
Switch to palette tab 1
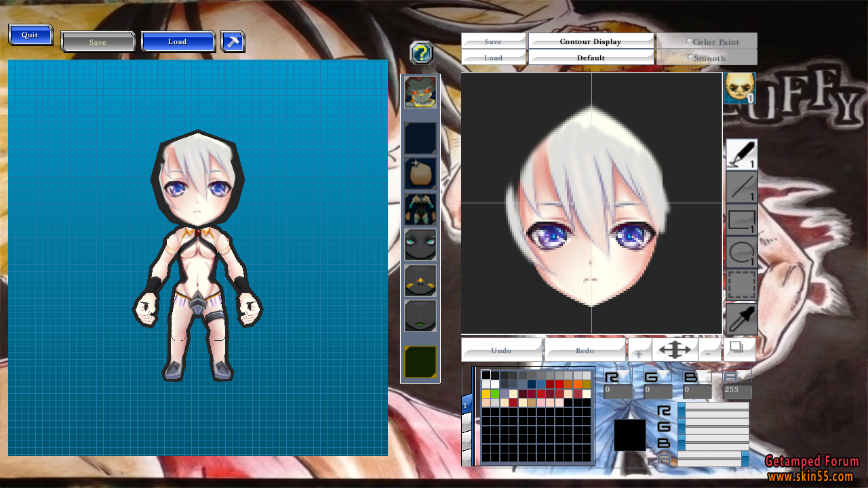(465, 405)
